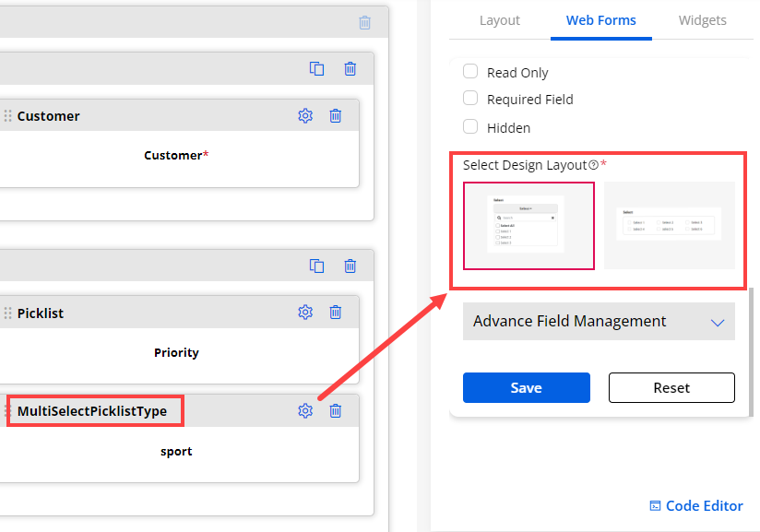
Task: Open settings gear for MultiSelectPicklistType field
Action: [305, 410]
